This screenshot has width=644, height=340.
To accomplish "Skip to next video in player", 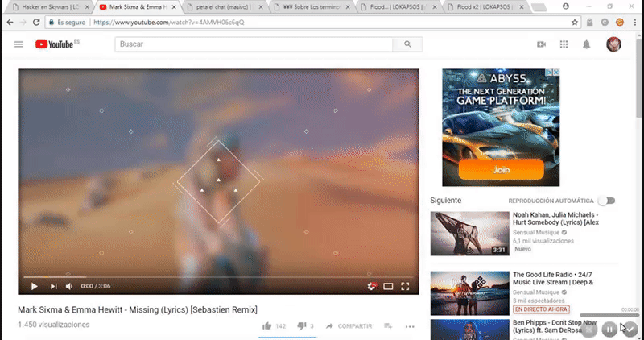I will tap(53, 286).
